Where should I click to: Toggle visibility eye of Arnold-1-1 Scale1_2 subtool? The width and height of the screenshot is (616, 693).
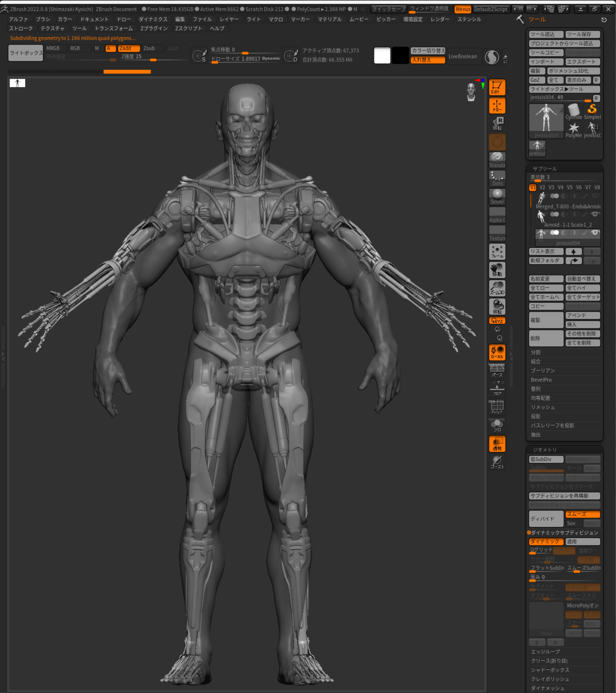coord(595,214)
